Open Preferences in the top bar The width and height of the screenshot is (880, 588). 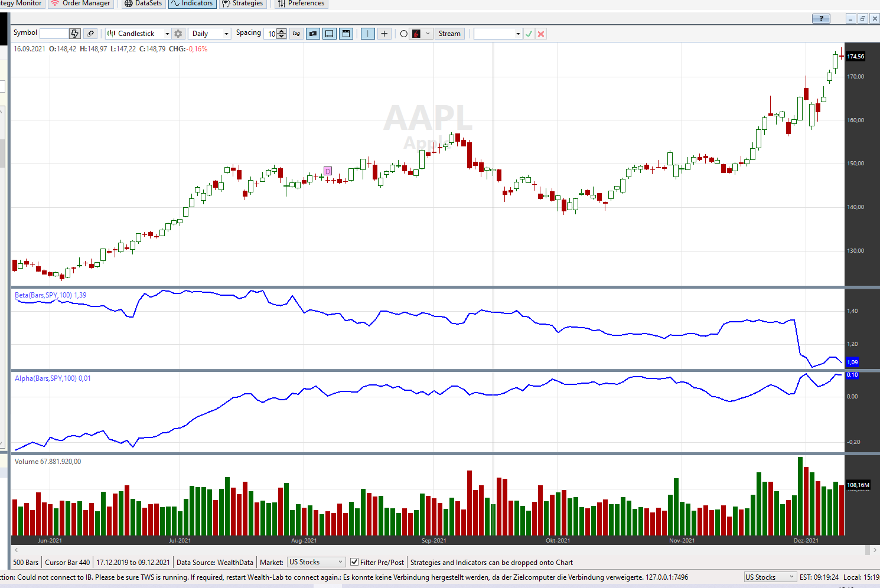[301, 4]
